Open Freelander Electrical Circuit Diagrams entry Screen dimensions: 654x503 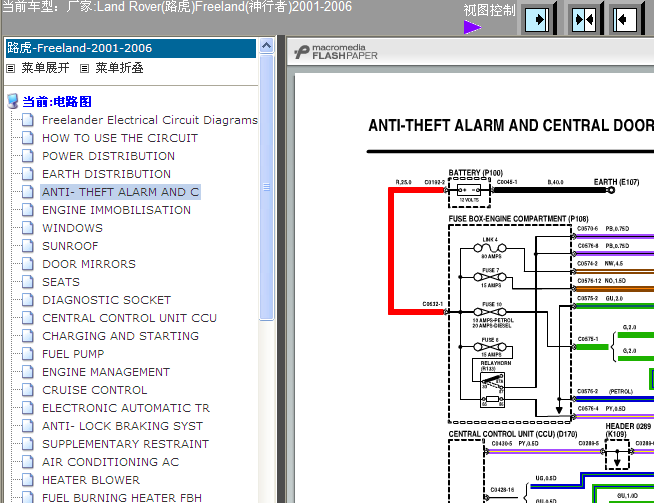pos(150,120)
